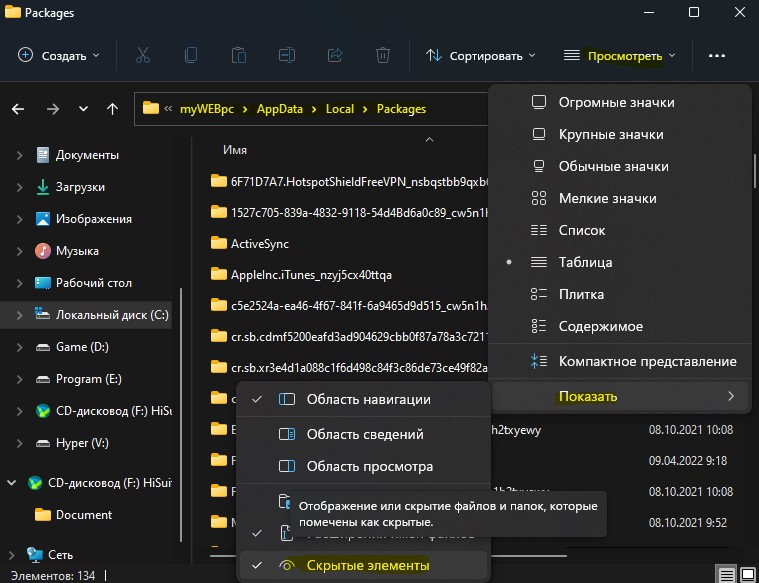Screen dimensions: 759x583
Task: Sort by the Имя column header
Action: click(235, 150)
